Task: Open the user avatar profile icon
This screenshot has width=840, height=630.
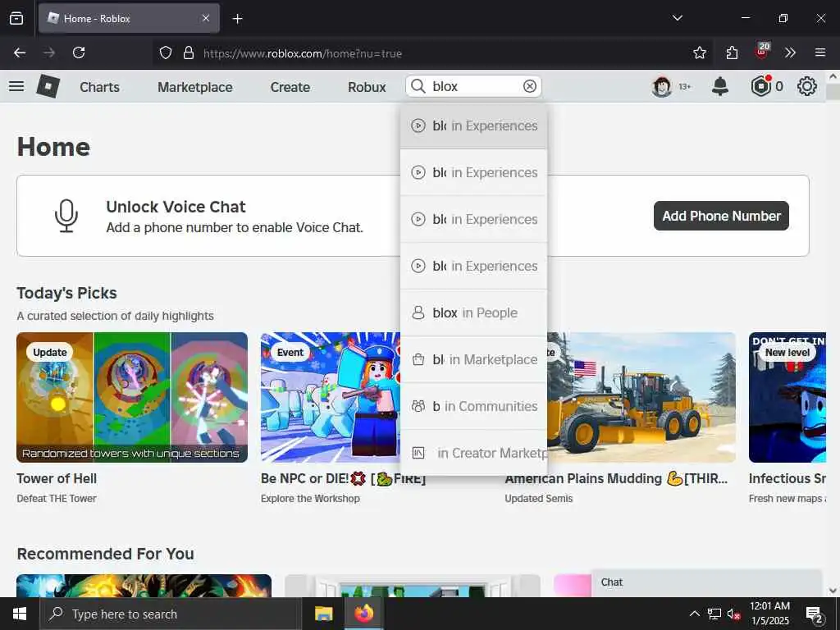Action: tap(662, 86)
